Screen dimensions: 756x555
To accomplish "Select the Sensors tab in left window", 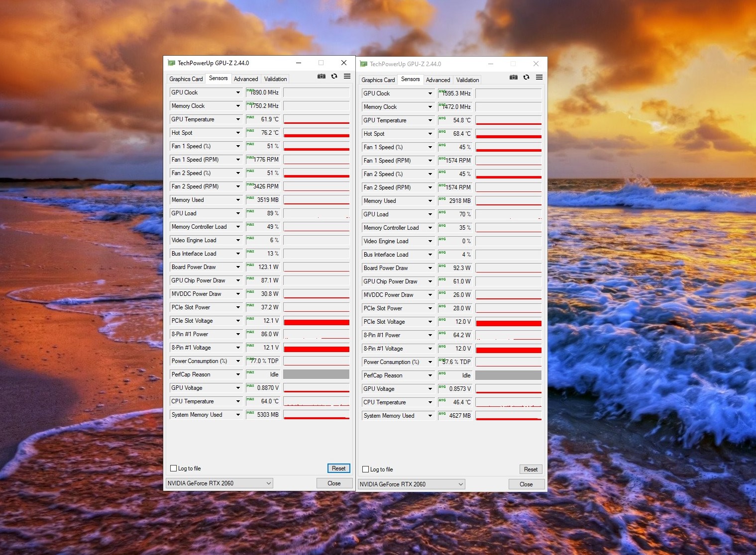I will coord(218,78).
